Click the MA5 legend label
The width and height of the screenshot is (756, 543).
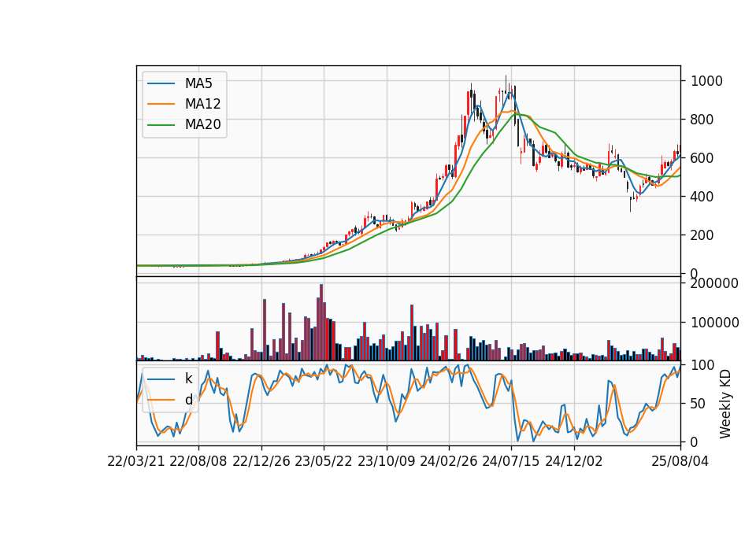198,83
